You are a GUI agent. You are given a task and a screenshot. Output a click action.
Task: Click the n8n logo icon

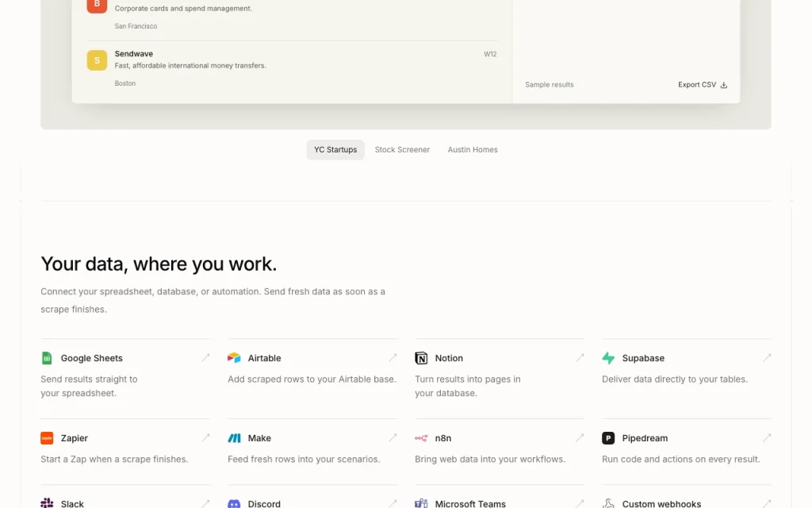coord(421,438)
